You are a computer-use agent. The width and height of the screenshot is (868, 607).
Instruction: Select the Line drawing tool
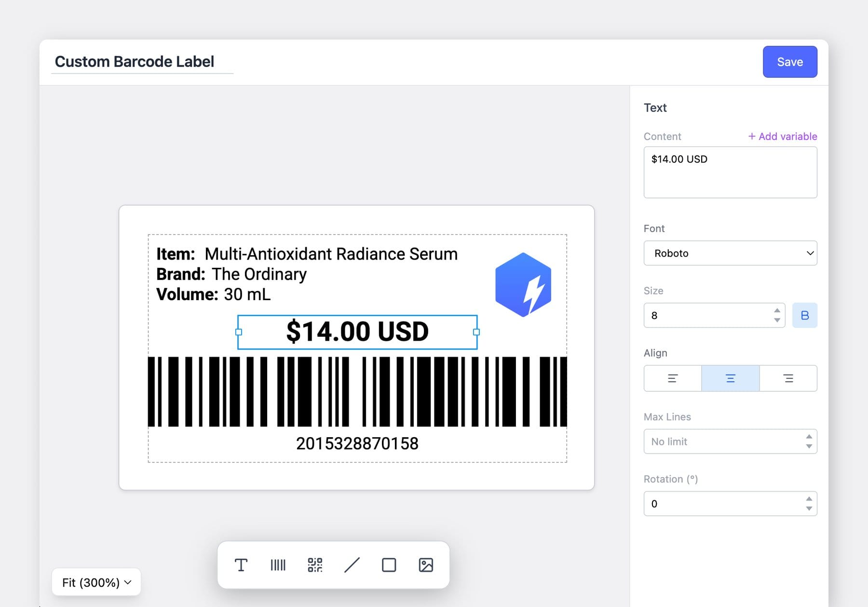click(352, 565)
